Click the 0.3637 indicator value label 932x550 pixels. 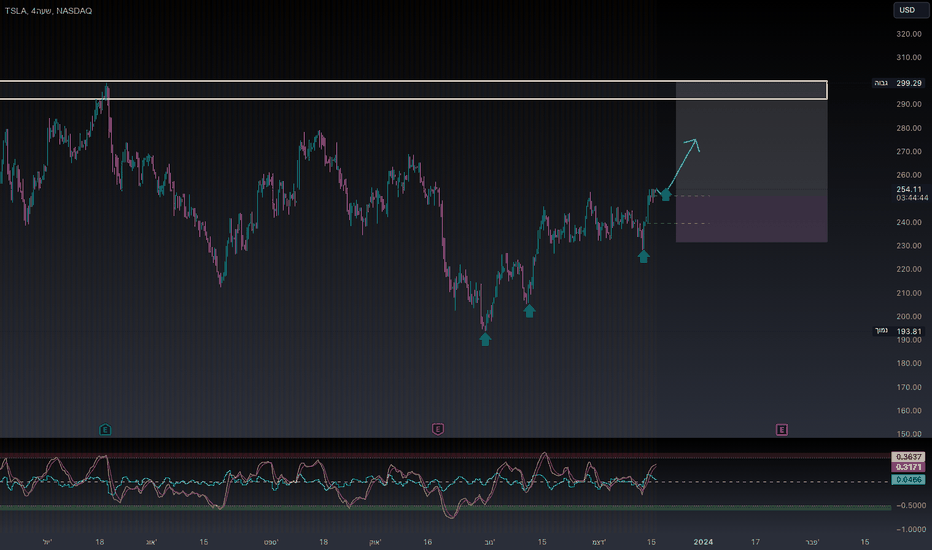click(x=908, y=457)
